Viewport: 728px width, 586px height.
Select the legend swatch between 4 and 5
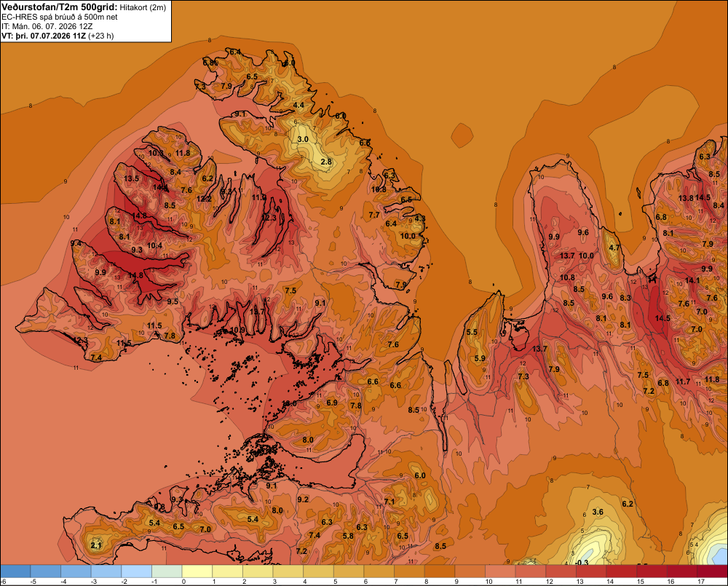(x=319, y=571)
